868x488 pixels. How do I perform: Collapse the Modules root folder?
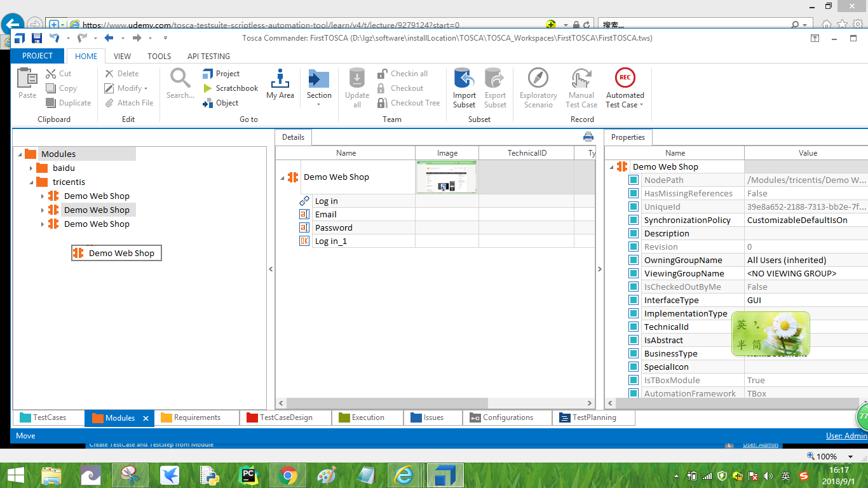click(x=20, y=154)
